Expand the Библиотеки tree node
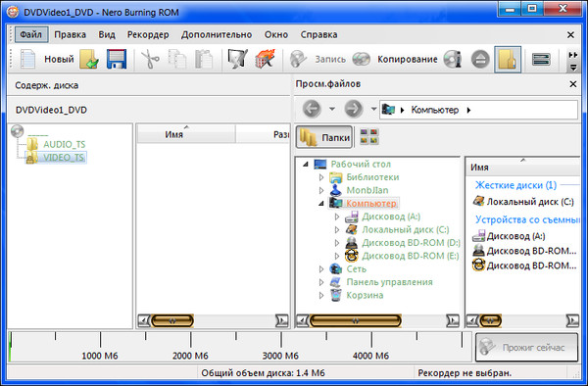 pyautogui.click(x=321, y=177)
